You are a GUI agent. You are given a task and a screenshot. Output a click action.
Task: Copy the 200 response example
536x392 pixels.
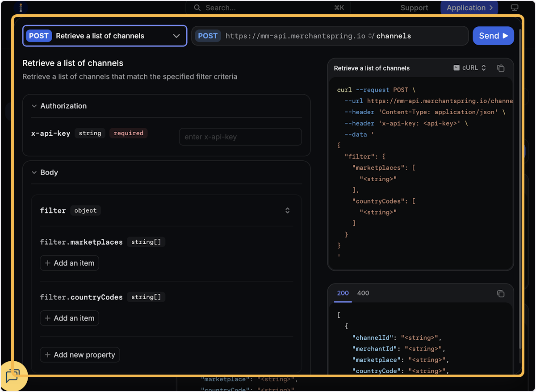(501, 293)
